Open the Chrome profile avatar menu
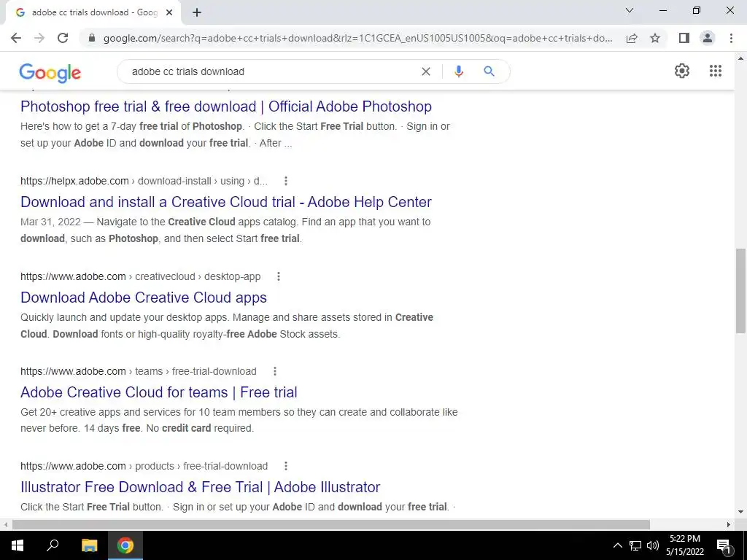Image resolution: width=747 pixels, height=560 pixels. [708, 38]
